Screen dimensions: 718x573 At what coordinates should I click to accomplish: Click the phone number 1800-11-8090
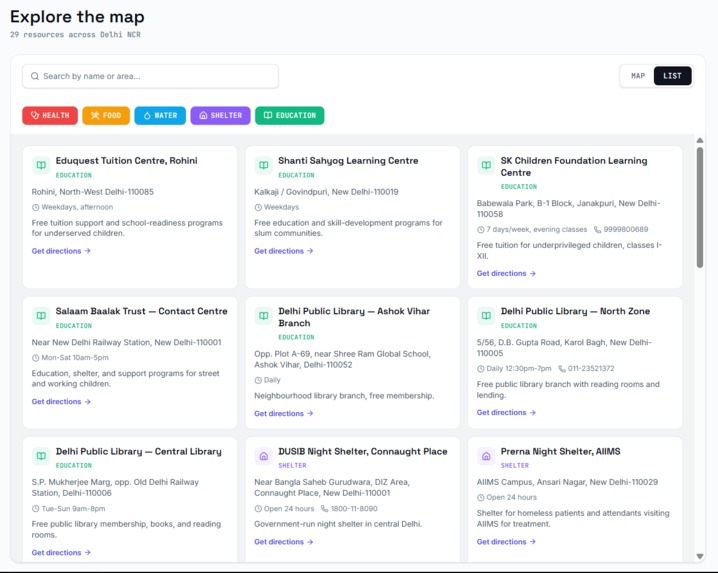354,509
